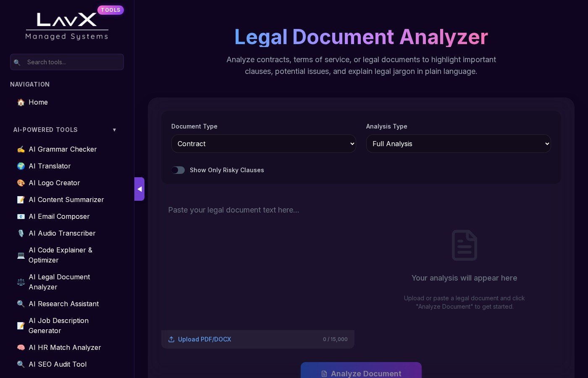Click the Analyze Document button
This screenshot has width=588, height=378.
tap(361, 373)
